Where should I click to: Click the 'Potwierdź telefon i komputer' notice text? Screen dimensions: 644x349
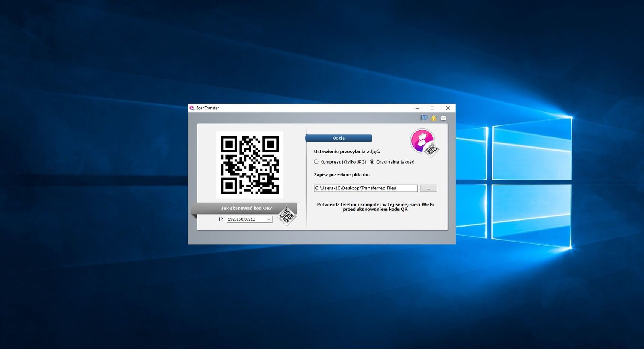point(375,207)
